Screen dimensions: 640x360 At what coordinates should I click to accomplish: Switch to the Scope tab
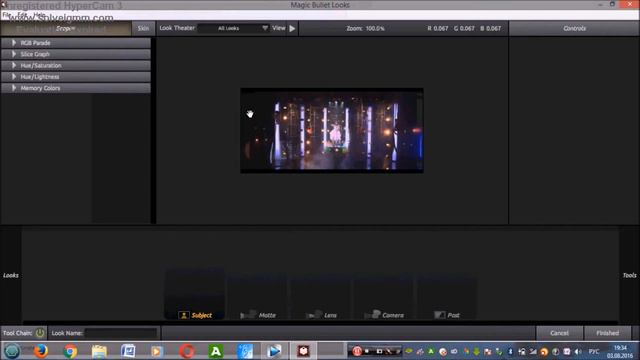(x=66, y=29)
